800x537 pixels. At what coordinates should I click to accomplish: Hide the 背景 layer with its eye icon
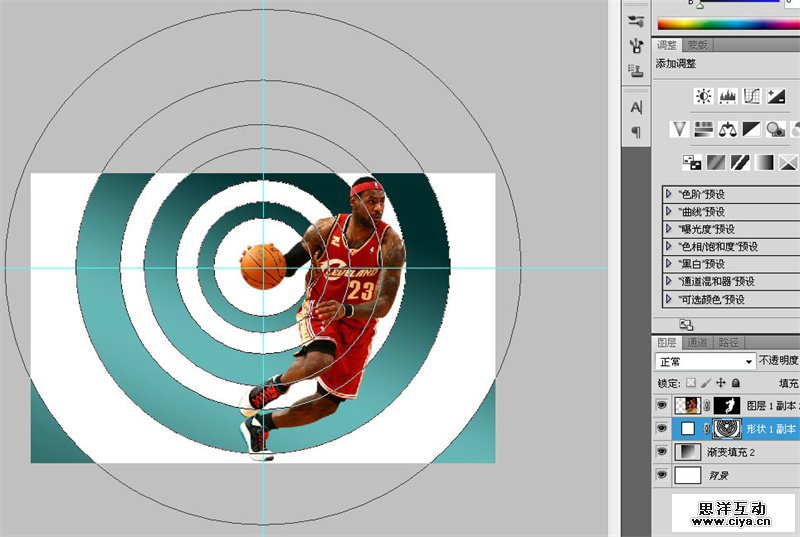pos(661,476)
